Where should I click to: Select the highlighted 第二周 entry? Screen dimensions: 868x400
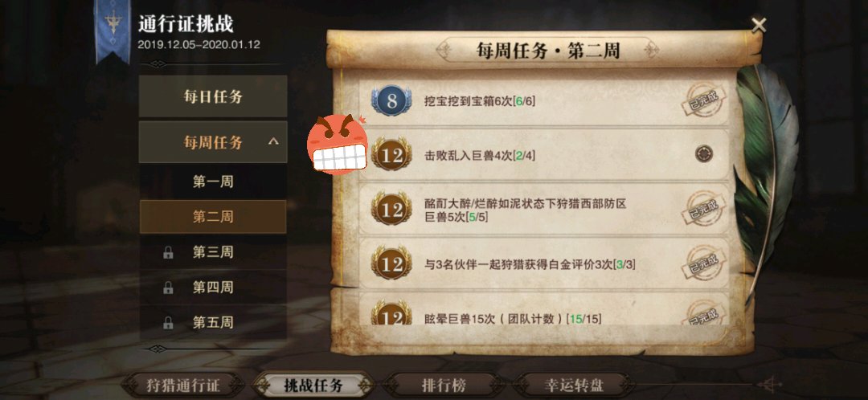[x=212, y=216]
